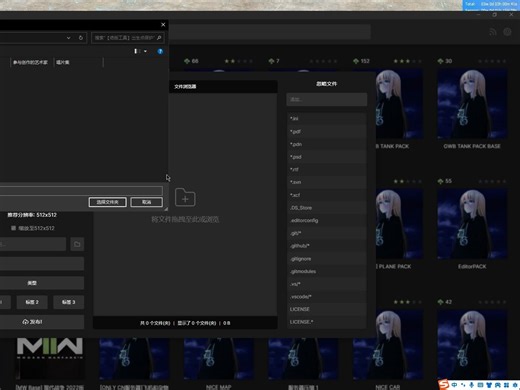The width and height of the screenshot is (520, 390).
Task: Click the Sogou S input method logo
Action: click(444, 385)
